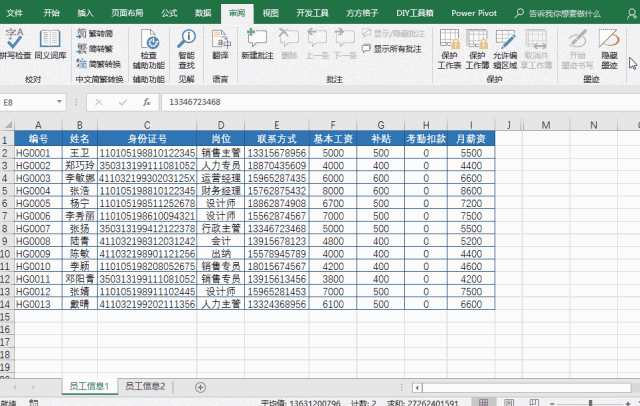Open the 同义词库 thesaurus
This screenshot has width=640, height=406.
click(51, 44)
